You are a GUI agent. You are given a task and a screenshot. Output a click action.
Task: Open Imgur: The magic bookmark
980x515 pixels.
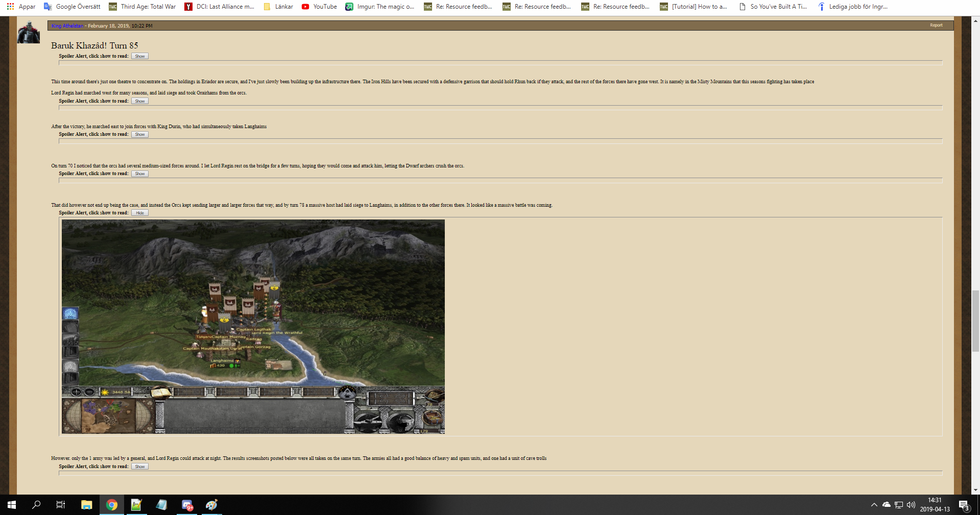coord(380,7)
